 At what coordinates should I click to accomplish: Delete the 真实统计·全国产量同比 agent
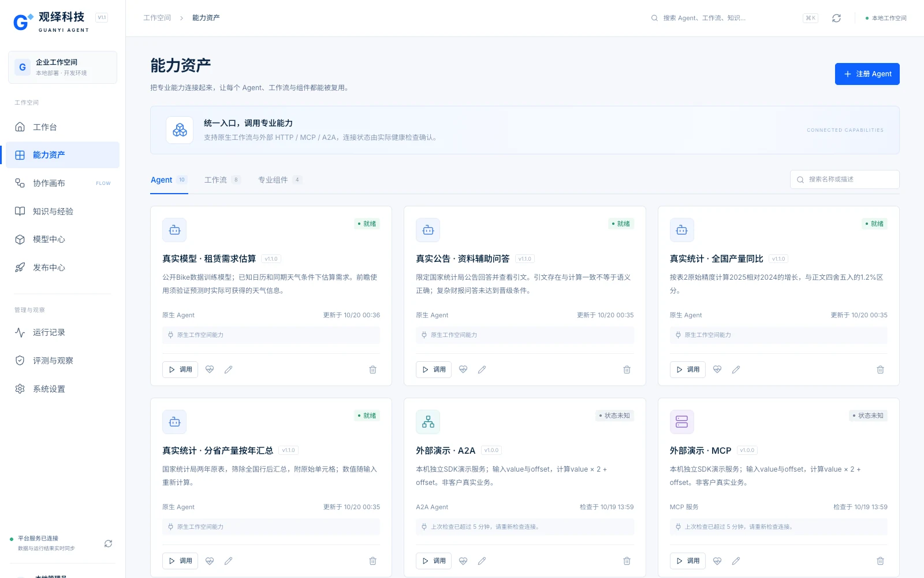880,369
